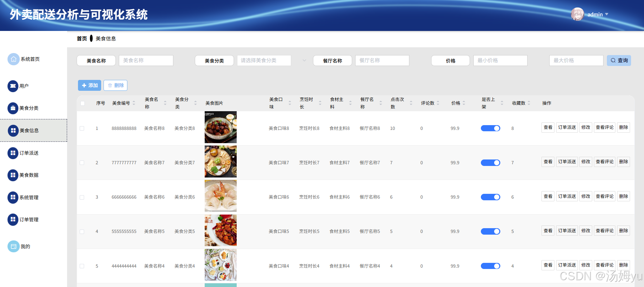Click the 订单管理 grid icon
644x287 pixels.
[13, 220]
